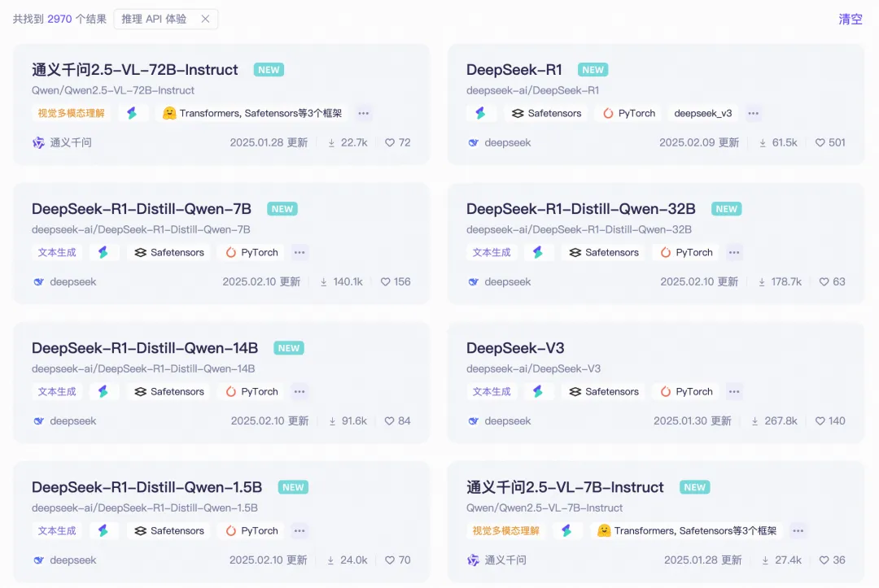Open the 通义千问2.5-VL-7B-Instruct model title

point(565,487)
